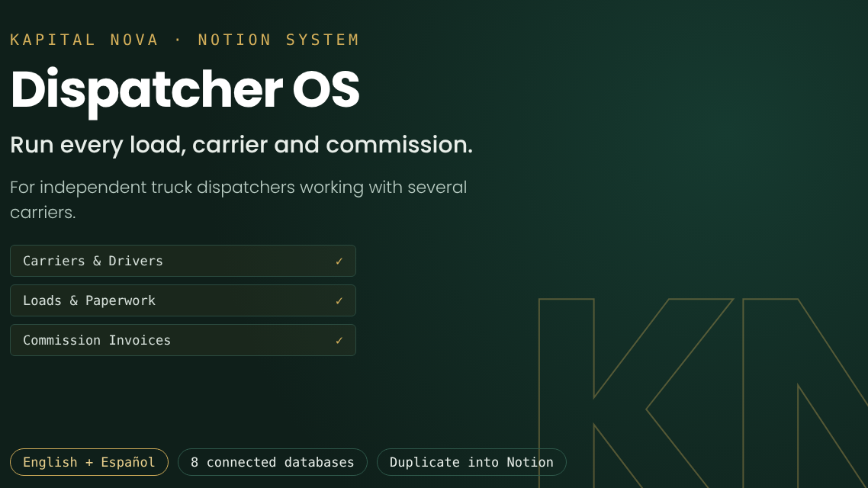The image size is (868, 488).
Task: Click the English + Español pill
Action: [89, 462]
